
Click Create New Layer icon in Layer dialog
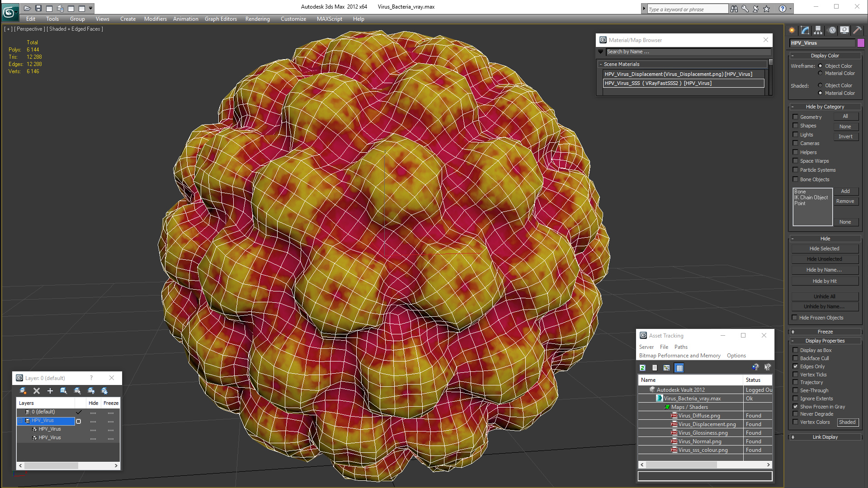[x=23, y=391]
